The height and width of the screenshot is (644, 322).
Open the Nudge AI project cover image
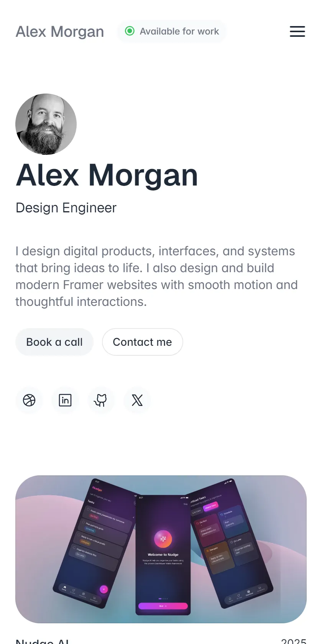pyautogui.click(x=161, y=549)
